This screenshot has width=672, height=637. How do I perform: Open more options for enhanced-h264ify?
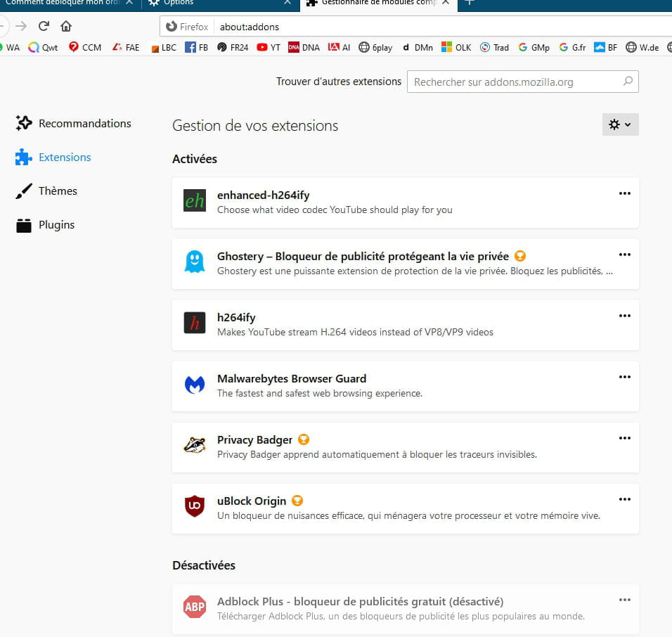pyautogui.click(x=624, y=193)
